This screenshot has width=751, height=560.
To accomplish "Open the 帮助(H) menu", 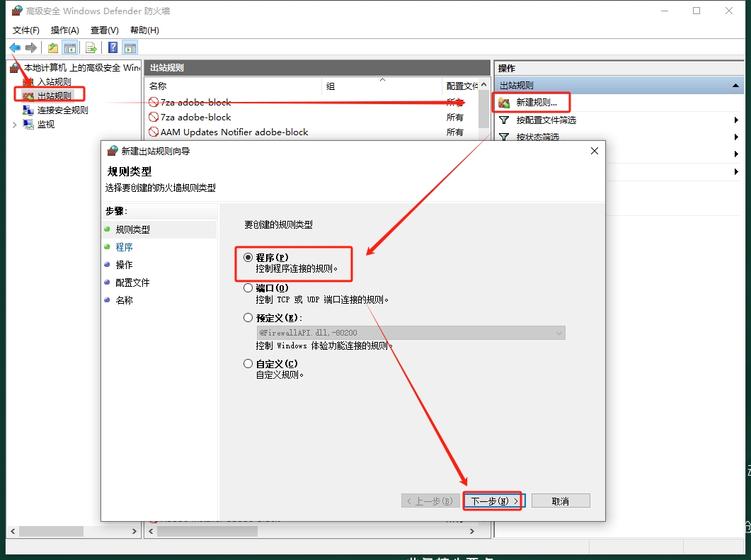I will 144,30.
